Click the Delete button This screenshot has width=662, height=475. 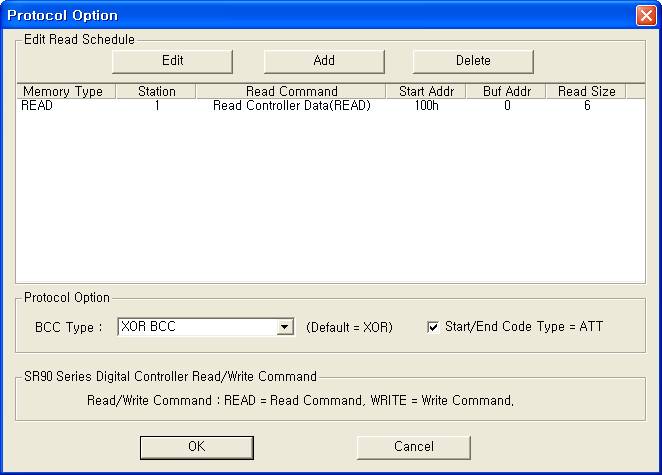473,60
